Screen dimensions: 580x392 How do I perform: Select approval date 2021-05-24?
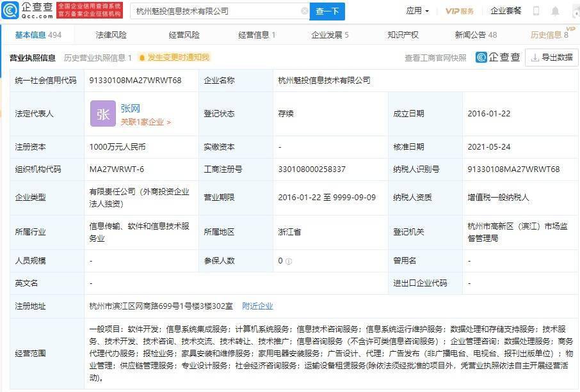point(489,147)
